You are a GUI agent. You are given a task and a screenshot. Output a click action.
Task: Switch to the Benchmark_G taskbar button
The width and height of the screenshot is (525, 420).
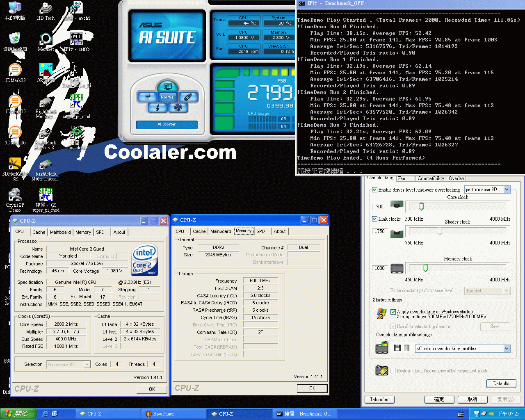tap(304, 414)
